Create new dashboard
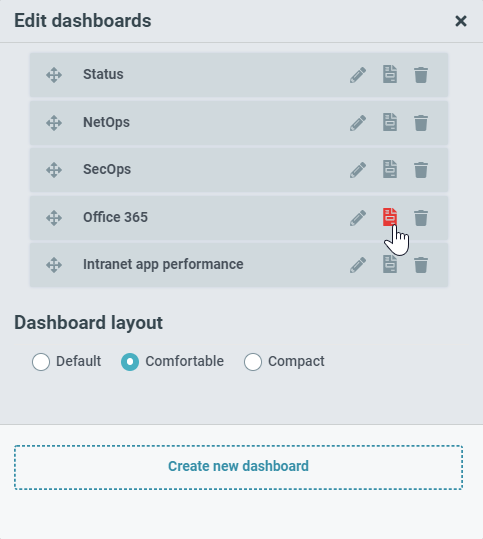This screenshot has height=539, width=483. tap(238, 467)
